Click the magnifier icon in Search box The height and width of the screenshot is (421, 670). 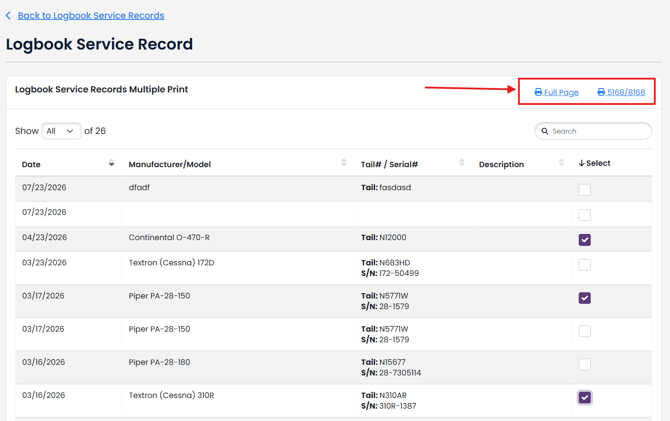coord(545,131)
